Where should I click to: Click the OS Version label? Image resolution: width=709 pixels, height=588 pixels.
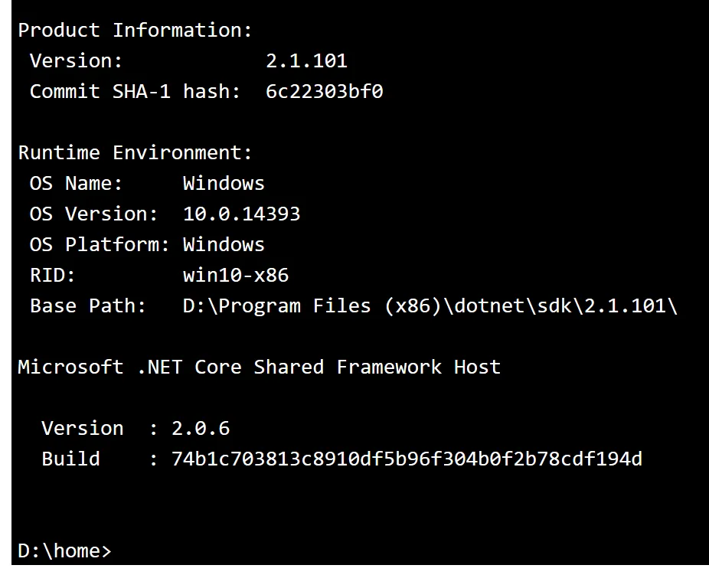click(93, 214)
